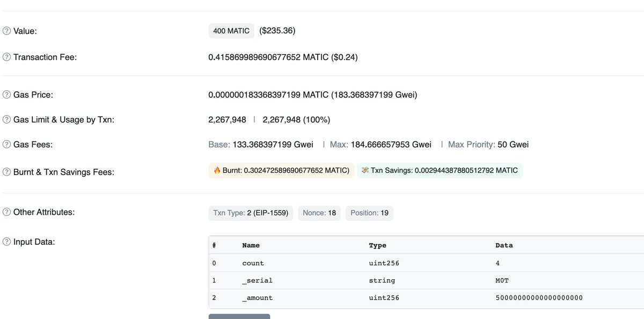Select the Txn Type: 2 (EIP-1559) badge
The image size is (644, 319).
pos(251,213)
